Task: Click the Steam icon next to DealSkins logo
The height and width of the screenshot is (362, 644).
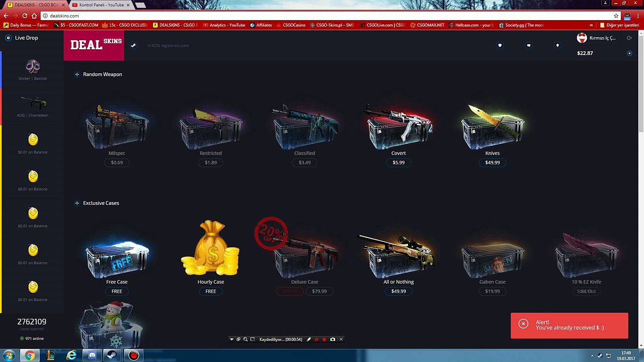Action: click(x=133, y=45)
